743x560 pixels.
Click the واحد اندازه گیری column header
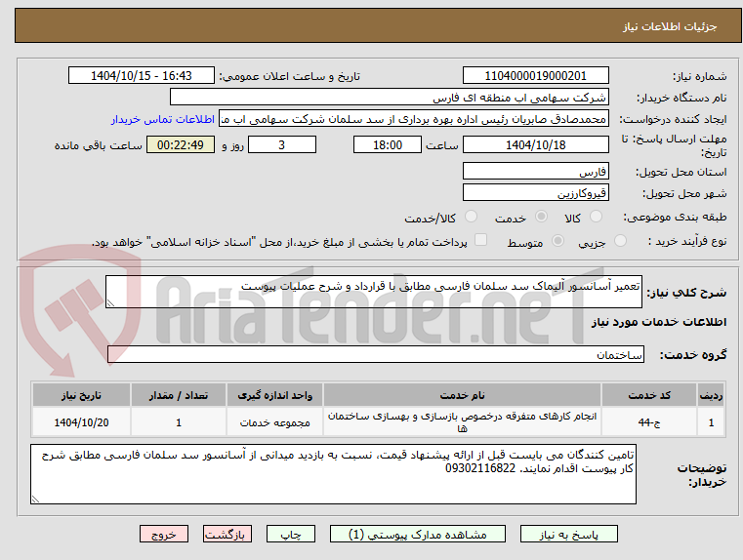pyautogui.click(x=274, y=395)
